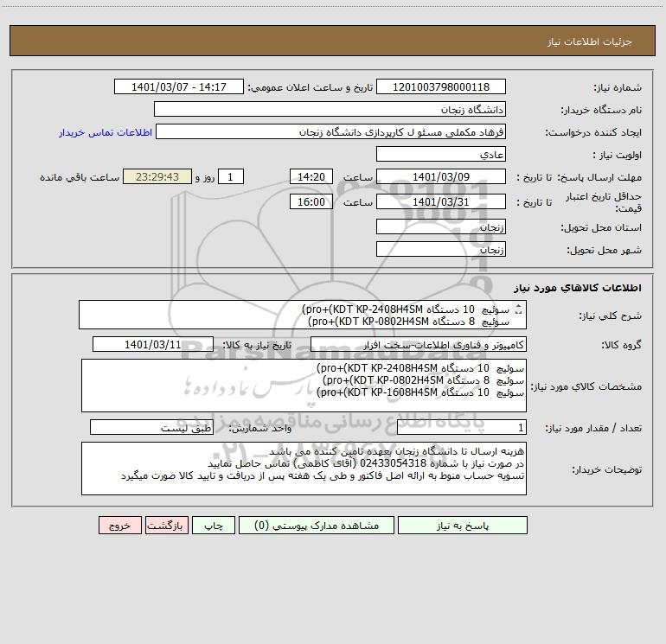Viewport: 666px width, 644px height.
Task: Click the requester field فرهاد مکملی
Action: pos(330,131)
